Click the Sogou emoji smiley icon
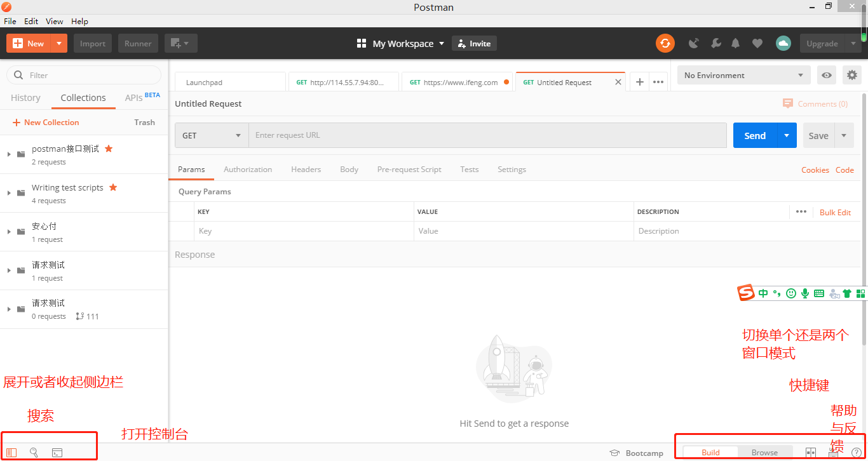Screen dimensions: 868x461 point(791,293)
